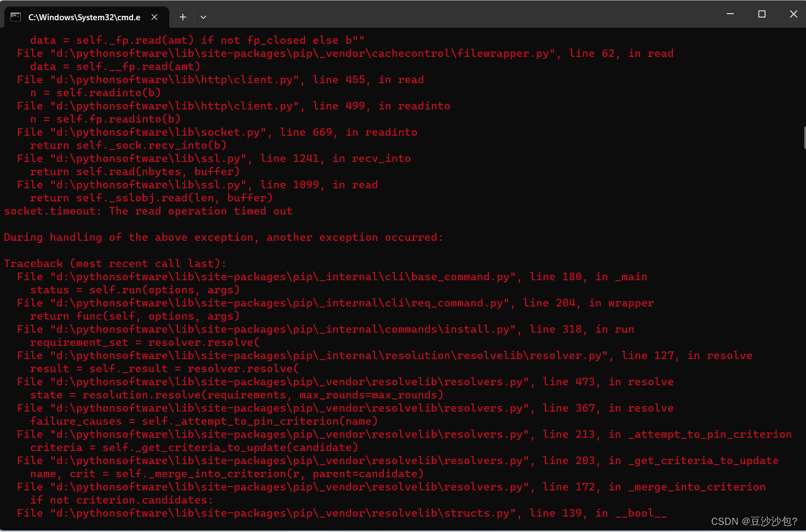This screenshot has width=806, height=532.
Task: Click 'return self._sslobj.read(len, buffer)' line
Action: click(151, 198)
